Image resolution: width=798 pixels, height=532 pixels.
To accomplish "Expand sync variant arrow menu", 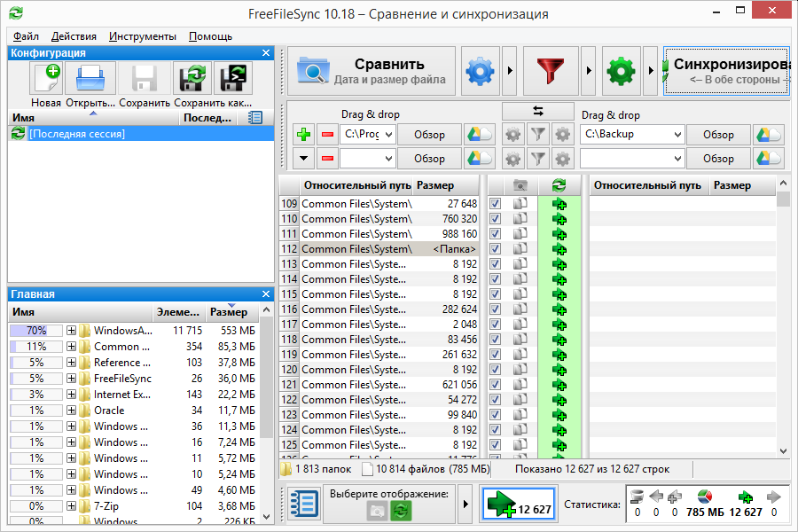I will point(651,71).
